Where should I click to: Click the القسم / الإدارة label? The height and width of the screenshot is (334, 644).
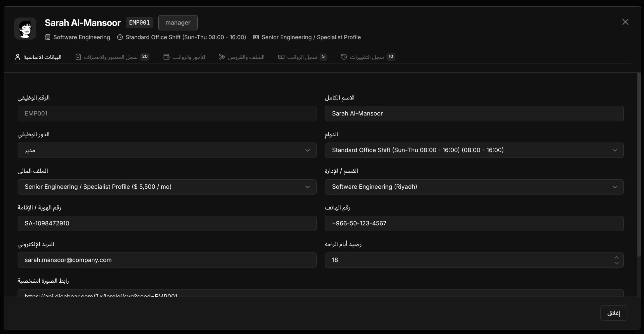pos(341,171)
